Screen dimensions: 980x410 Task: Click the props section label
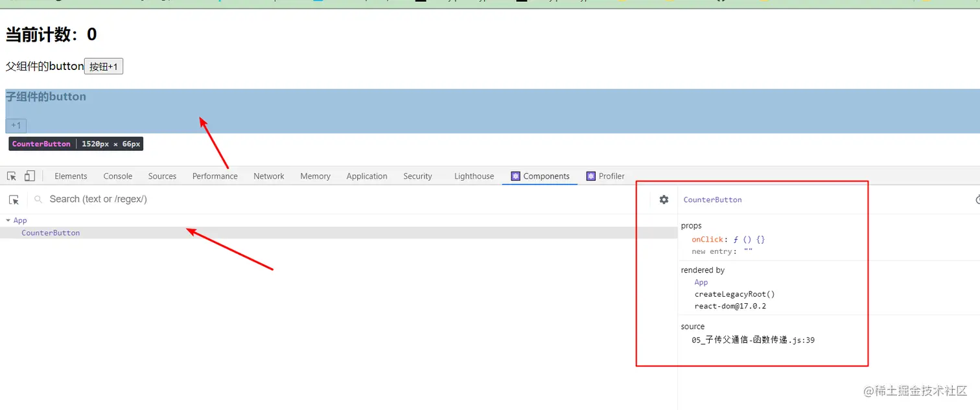(691, 226)
